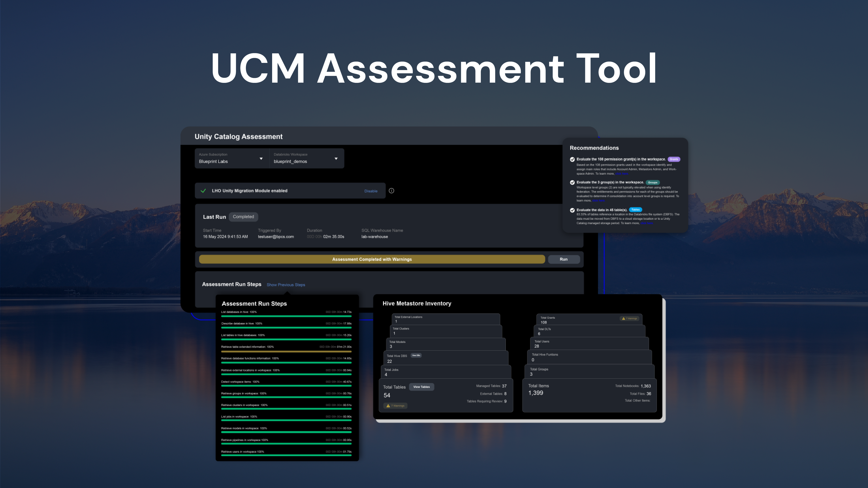Click 'click here' link under grants recommendation
Image resolution: width=868 pixels, height=488 pixels.
622,174
